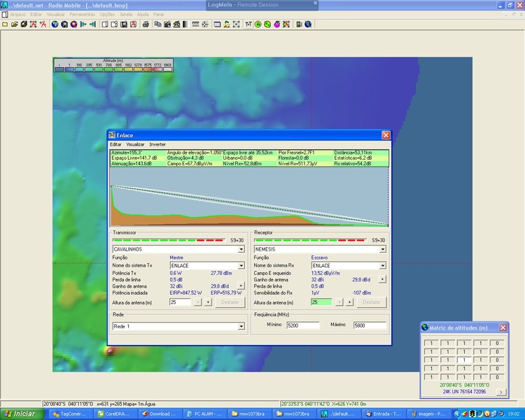Click the printer icon in main toolbar
525x420 pixels.
point(146,24)
